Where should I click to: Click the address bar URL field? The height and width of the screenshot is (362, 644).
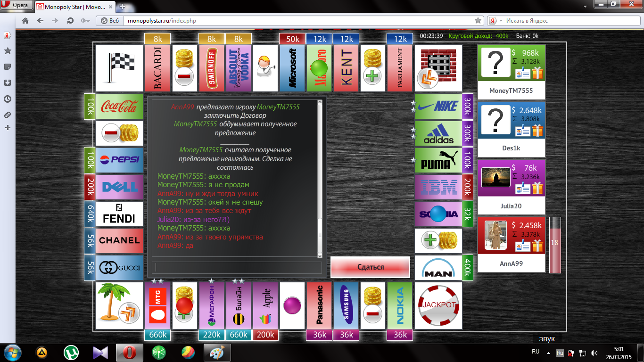298,21
